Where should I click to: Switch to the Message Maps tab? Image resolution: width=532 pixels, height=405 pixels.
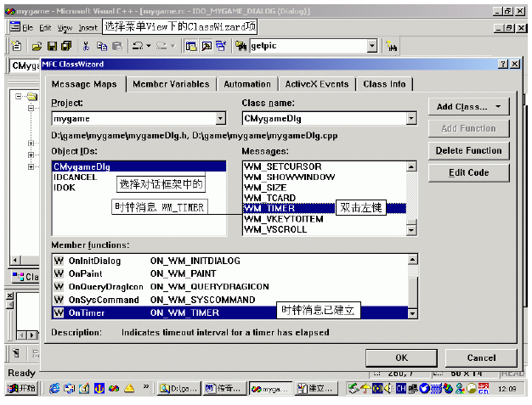tap(84, 84)
